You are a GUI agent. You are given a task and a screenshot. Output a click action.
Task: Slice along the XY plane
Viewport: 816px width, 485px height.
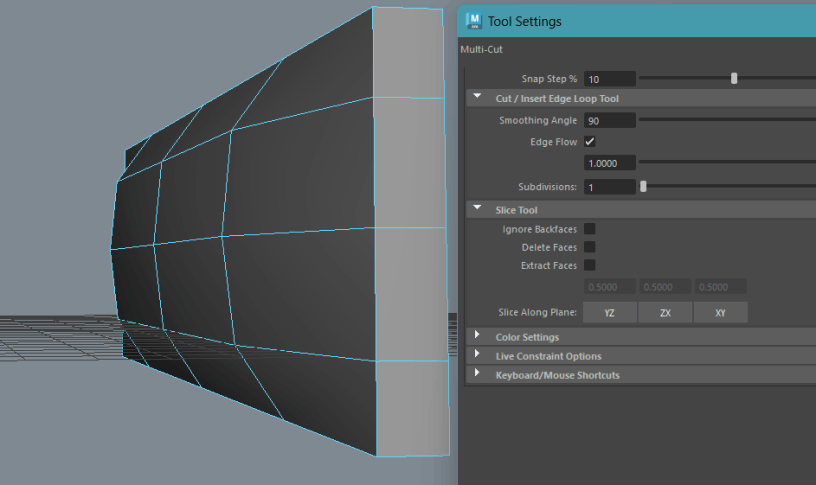point(720,313)
